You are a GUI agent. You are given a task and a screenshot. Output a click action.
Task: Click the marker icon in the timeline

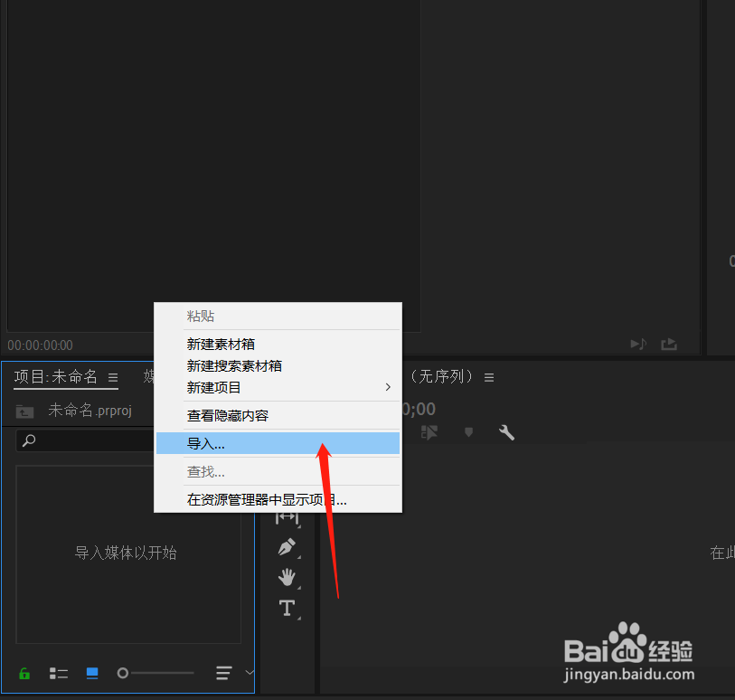pos(469,433)
